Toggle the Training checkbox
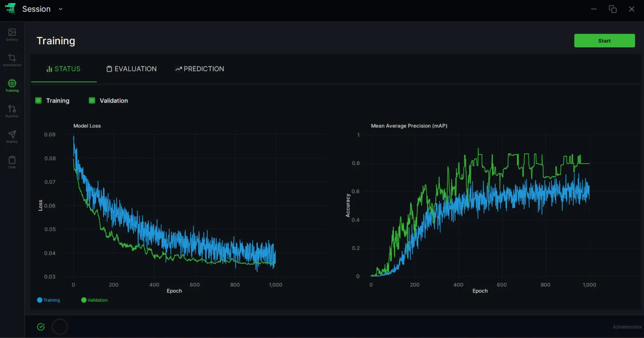This screenshot has height=338, width=644. point(38,101)
